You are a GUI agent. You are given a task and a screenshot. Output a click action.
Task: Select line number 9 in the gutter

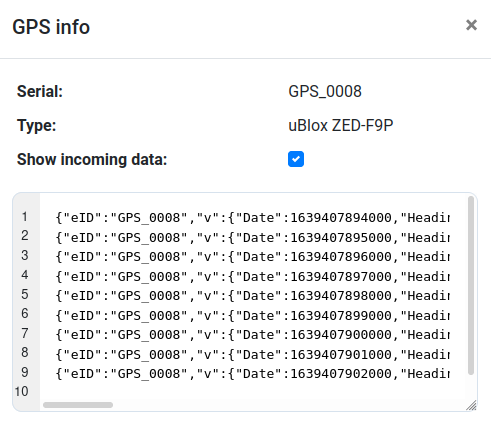tap(25, 373)
